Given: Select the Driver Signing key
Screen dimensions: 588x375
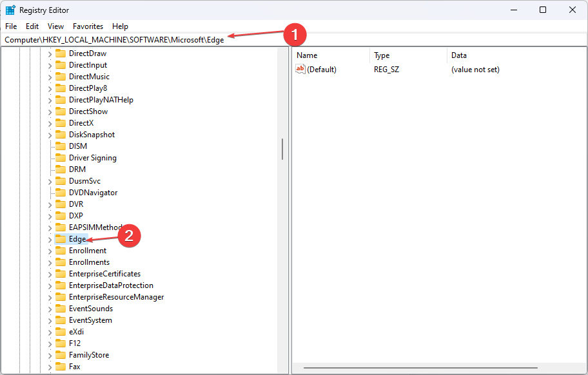Looking at the screenshot, I should point(93,158).
